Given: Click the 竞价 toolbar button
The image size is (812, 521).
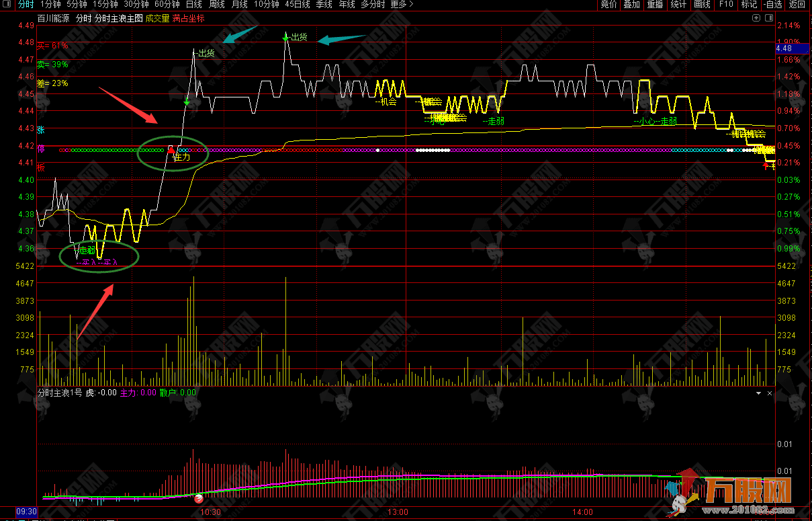Looking at the screenshot, I should 608,5.
